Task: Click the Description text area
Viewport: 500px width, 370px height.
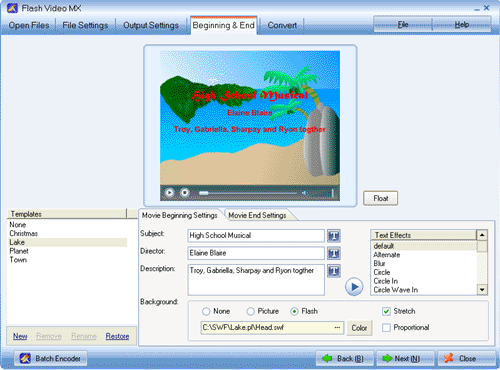Action: click(256, 280)
